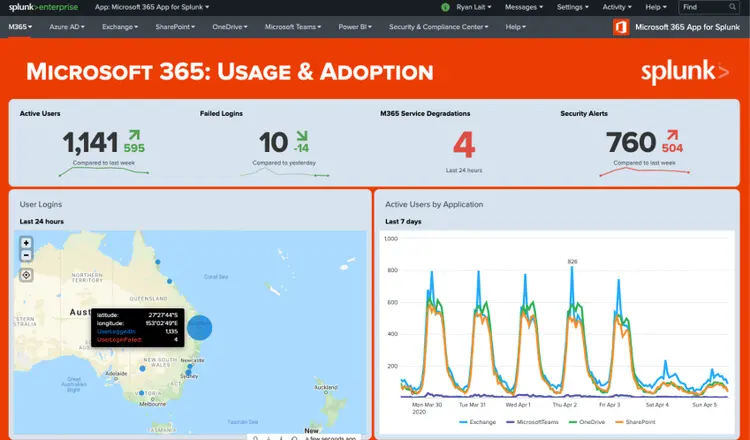Zoom out on the map
The width and height of the screenshot is (750, 440).
tap(26, 255)
